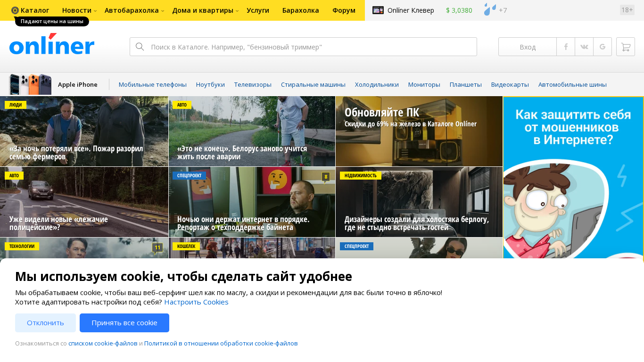The height and width of the screenshot is (362, 644).
Task: Open the bachelor den design article
Action: click(419, 202)
